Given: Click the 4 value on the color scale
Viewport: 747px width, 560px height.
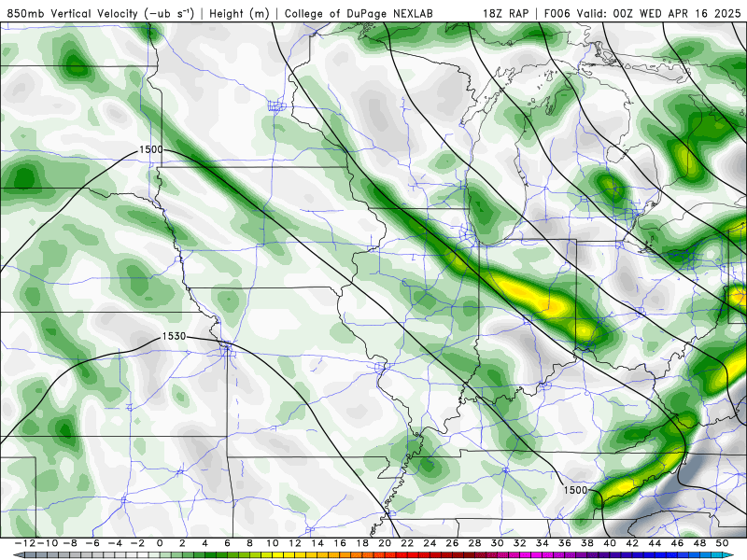Looking at the screenshot, I should [204, 543].
